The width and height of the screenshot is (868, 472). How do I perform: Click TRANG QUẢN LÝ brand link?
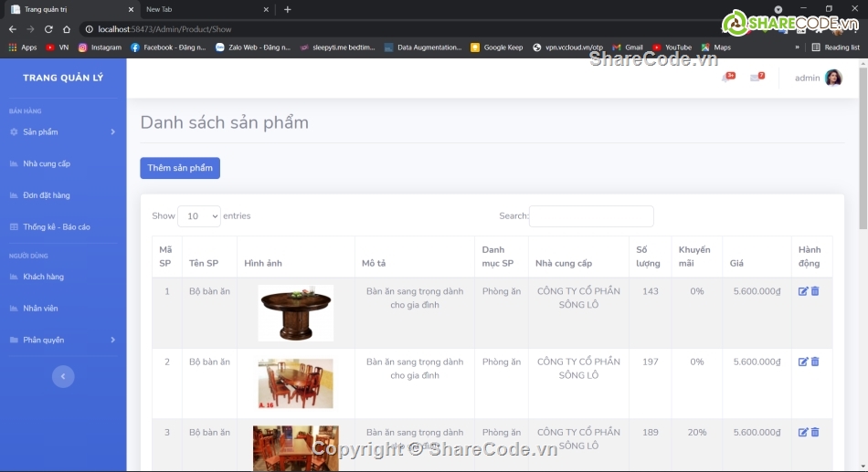pos(63,78)
